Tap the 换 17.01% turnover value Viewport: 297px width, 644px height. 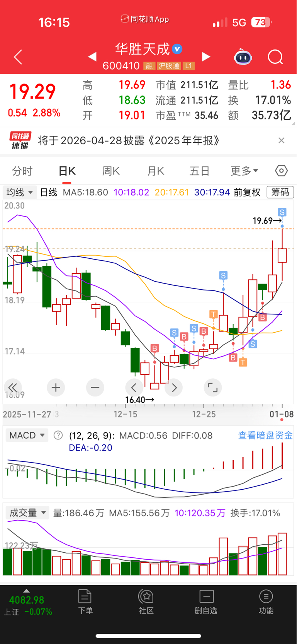[273, 100]
